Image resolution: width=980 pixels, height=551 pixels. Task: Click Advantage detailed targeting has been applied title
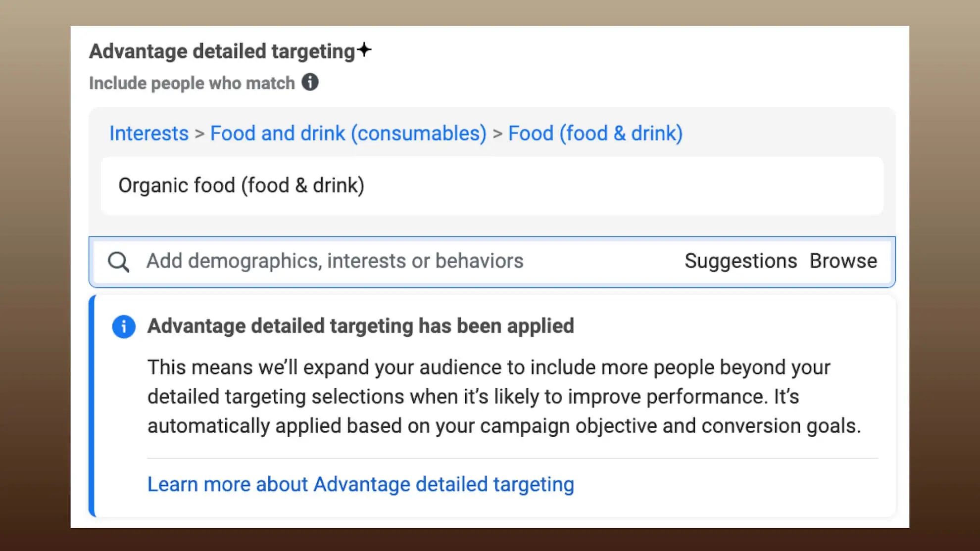361,326
